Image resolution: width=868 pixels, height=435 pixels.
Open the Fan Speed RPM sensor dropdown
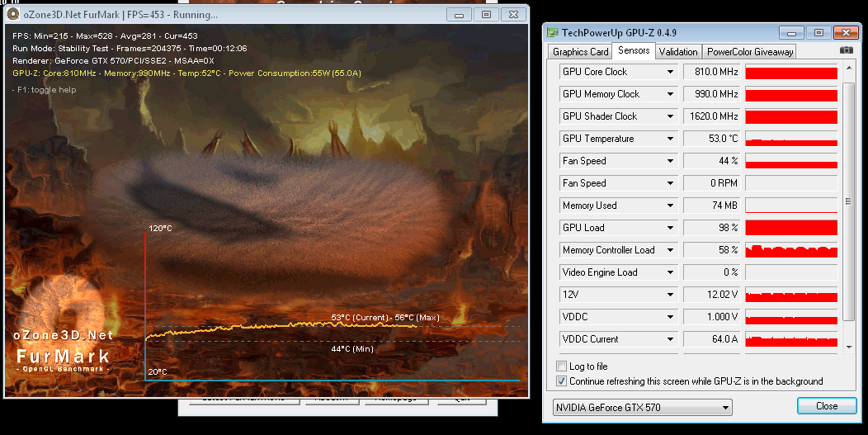click(x=670, y=183)
